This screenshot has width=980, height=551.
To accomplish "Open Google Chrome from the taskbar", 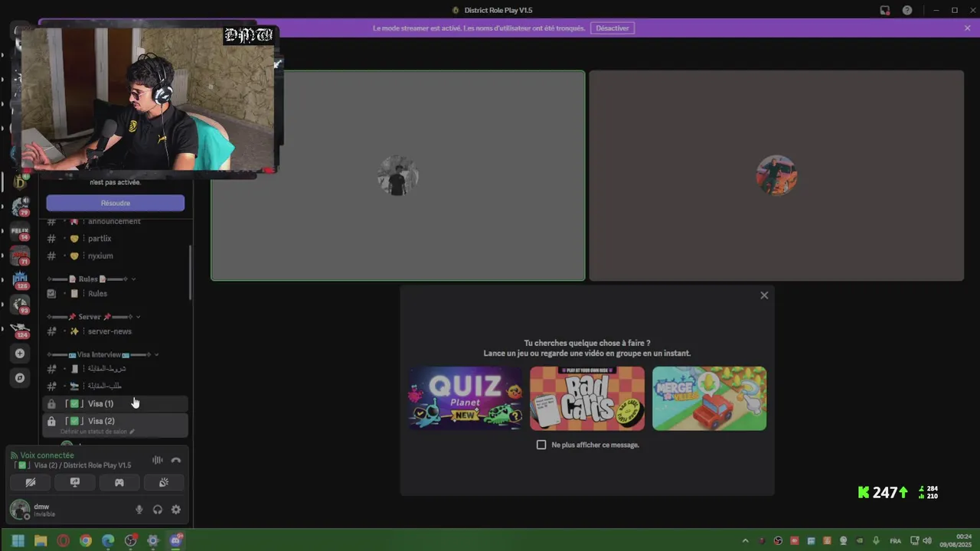I will click(86, 540).
